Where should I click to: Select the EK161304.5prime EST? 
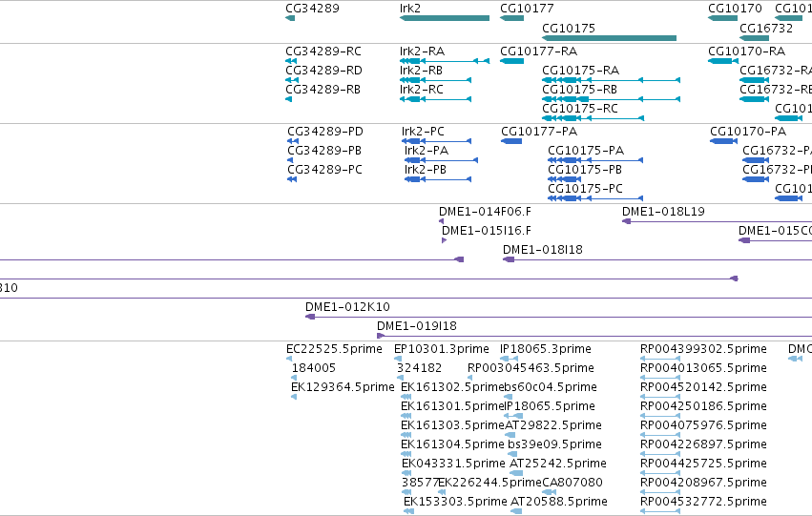tap(452, 445)
